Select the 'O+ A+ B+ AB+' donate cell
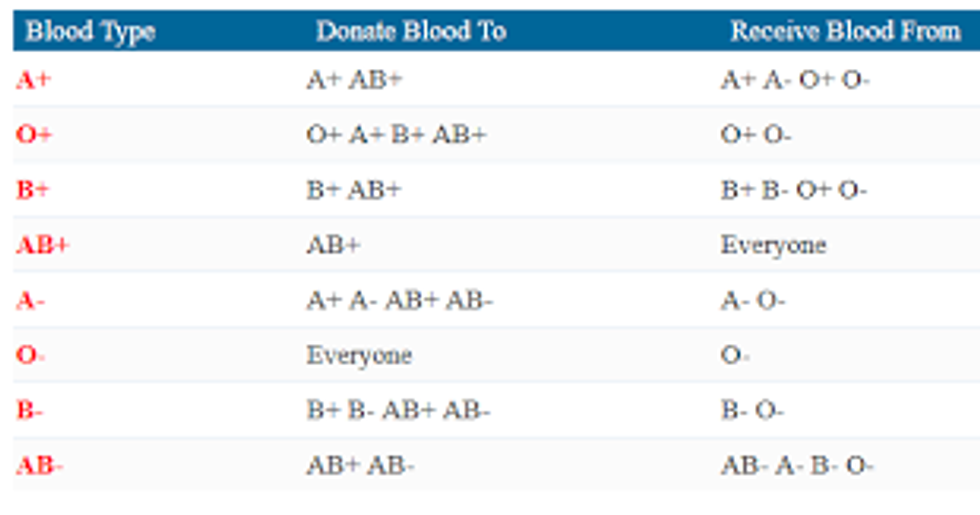 pos(396,135)
